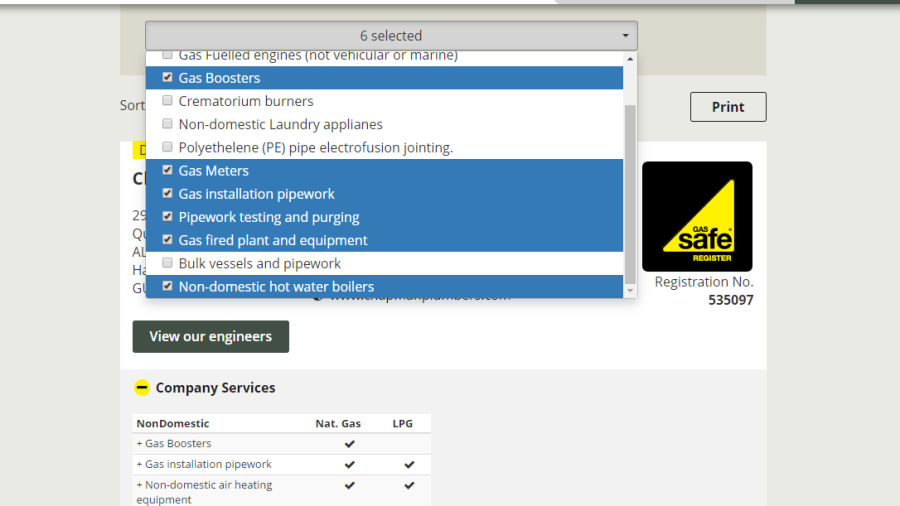Uncheck Gas fired plant and equipment

(168, 240)
